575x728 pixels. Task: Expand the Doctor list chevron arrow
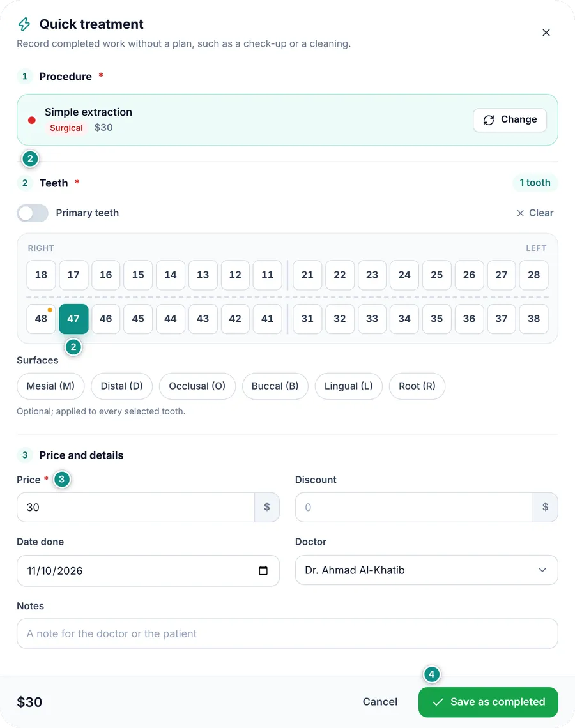pos(542,570)
